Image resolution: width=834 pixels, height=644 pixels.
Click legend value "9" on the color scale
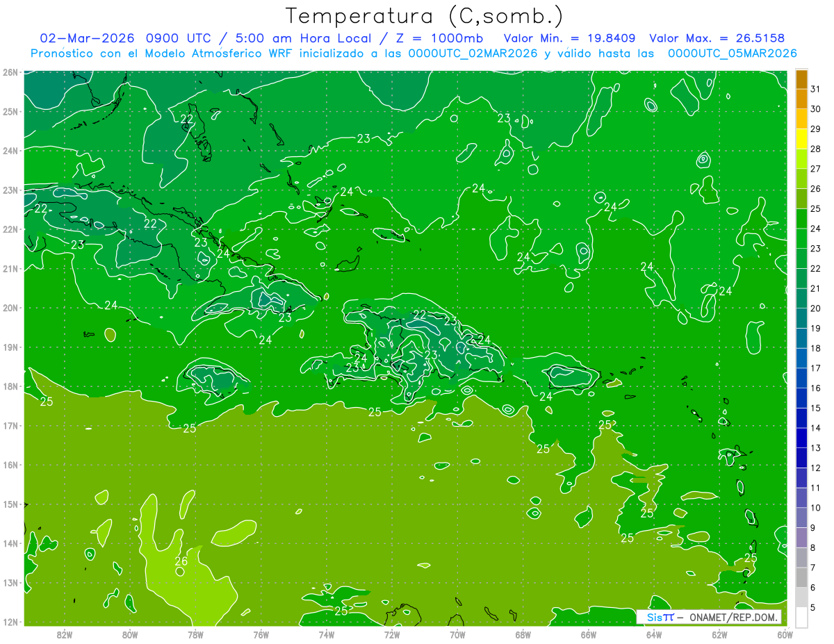pos(813,528)
